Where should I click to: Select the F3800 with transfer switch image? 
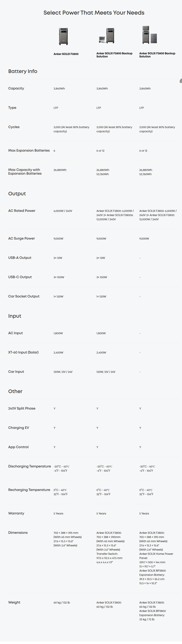(107, 35)
